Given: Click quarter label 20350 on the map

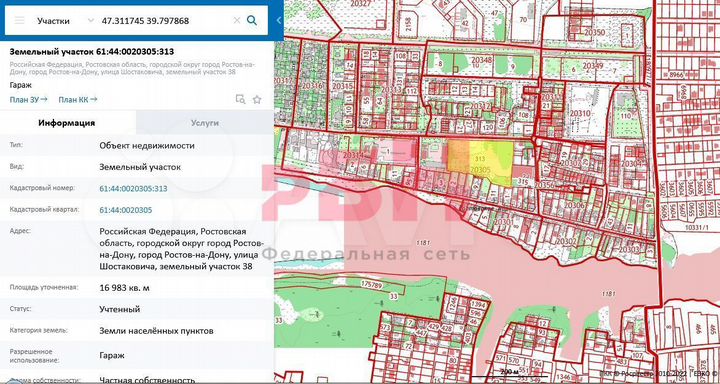Looking at the screenshot, I should [x=595, y=32].
